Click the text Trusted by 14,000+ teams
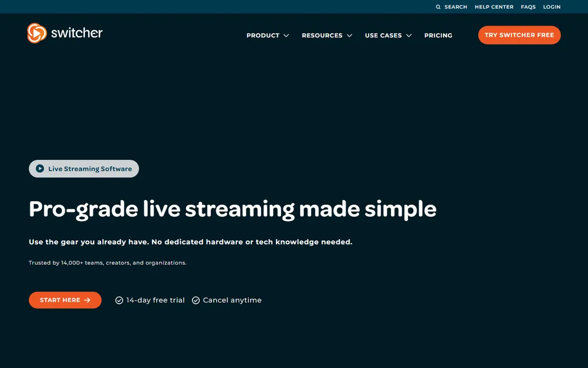Image resolution: width=588 pixels, height=368 pixels. click(66, 263)
